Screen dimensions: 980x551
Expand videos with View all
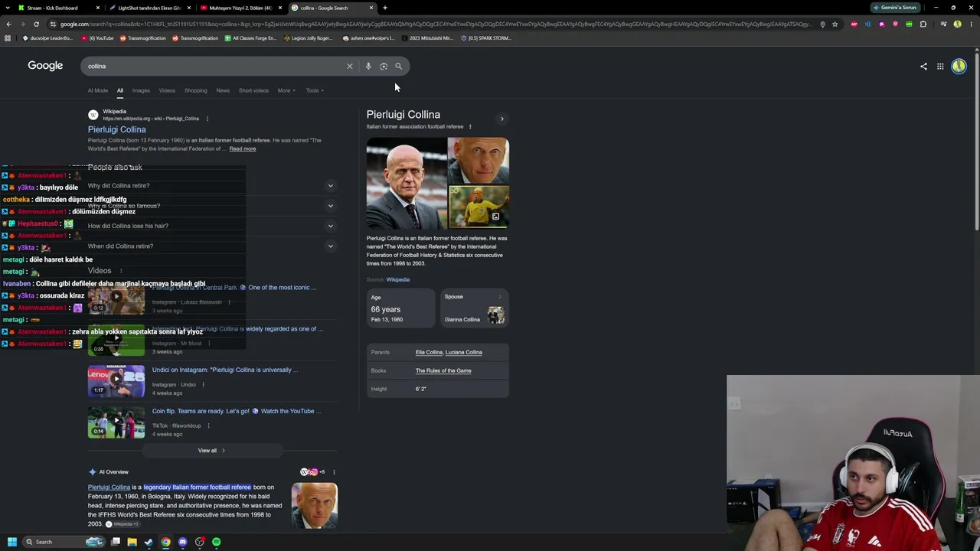[x=212, y=451]
